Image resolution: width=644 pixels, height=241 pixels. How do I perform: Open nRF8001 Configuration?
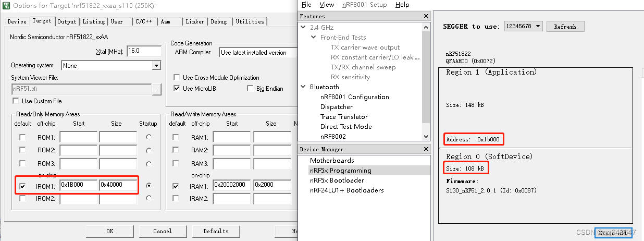point(354,97)
